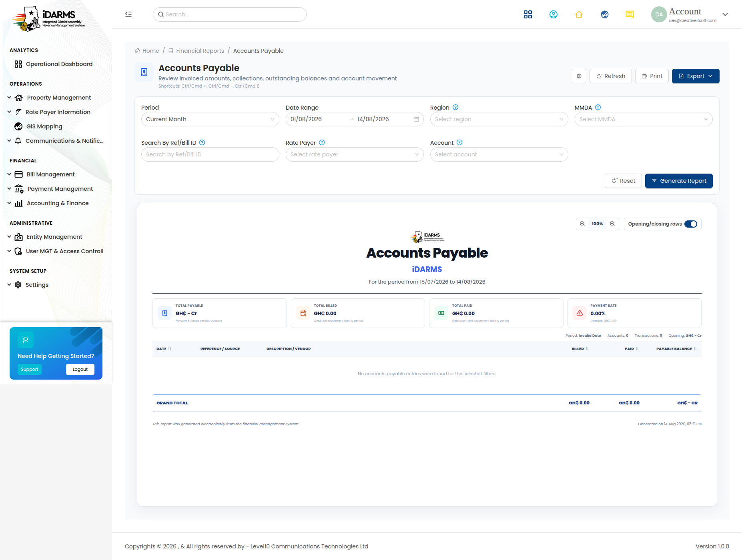Open the Select MMDA dropdown

[x=644, y=119]
